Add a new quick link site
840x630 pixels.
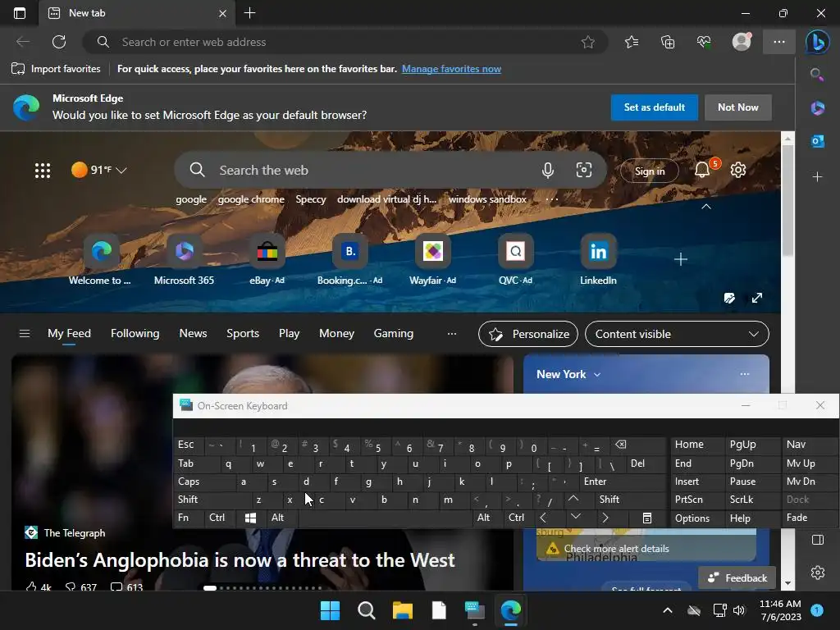[680, 259]
